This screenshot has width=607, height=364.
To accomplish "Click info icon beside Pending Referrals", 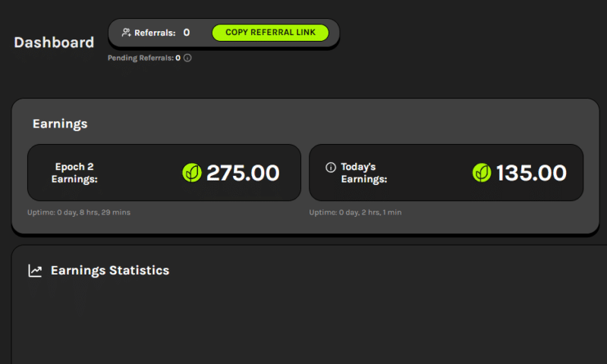I will pyautogui.click(x=187, y=58).
